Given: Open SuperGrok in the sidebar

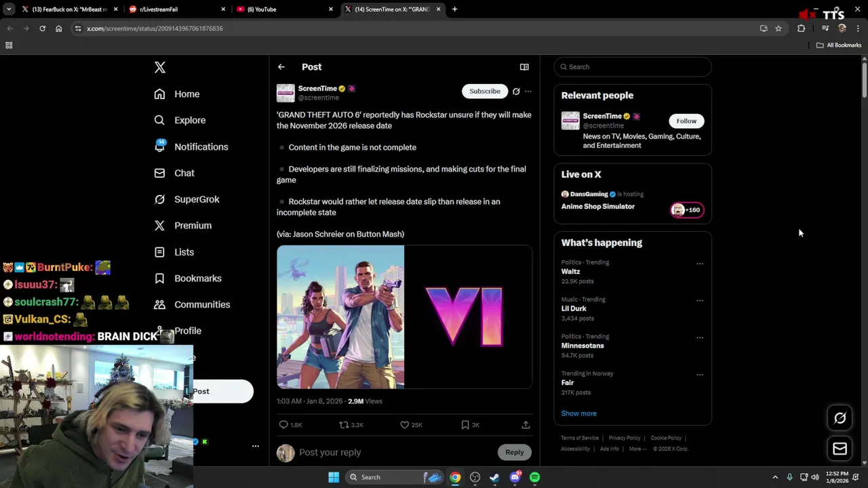Looking at the screenshot, I should (x=186, y=199).
